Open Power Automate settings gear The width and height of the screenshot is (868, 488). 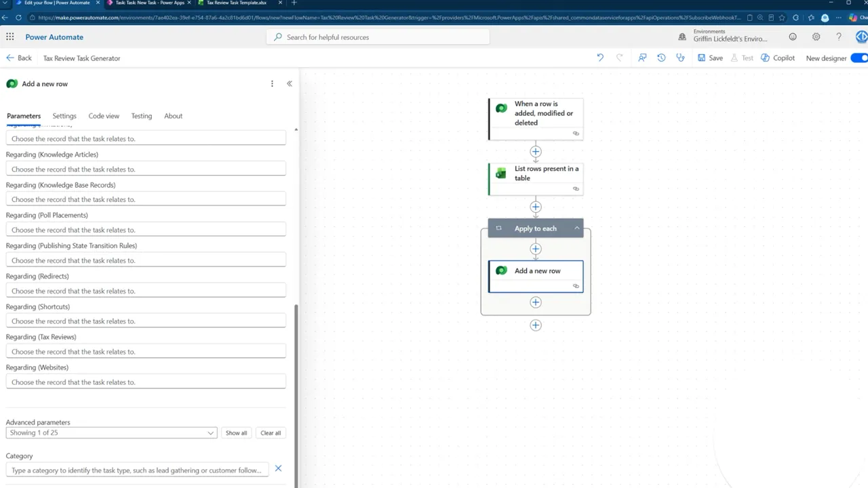pos(816,37)
